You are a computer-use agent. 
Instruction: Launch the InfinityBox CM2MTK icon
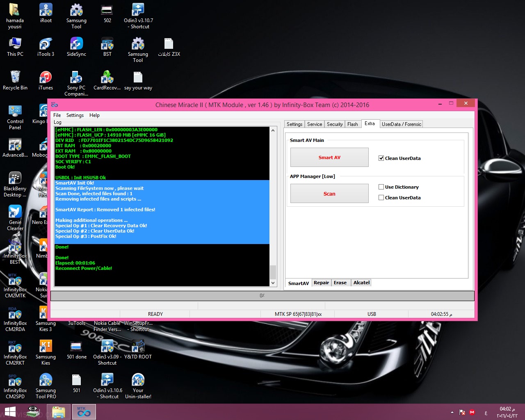(x=15, y=285)
